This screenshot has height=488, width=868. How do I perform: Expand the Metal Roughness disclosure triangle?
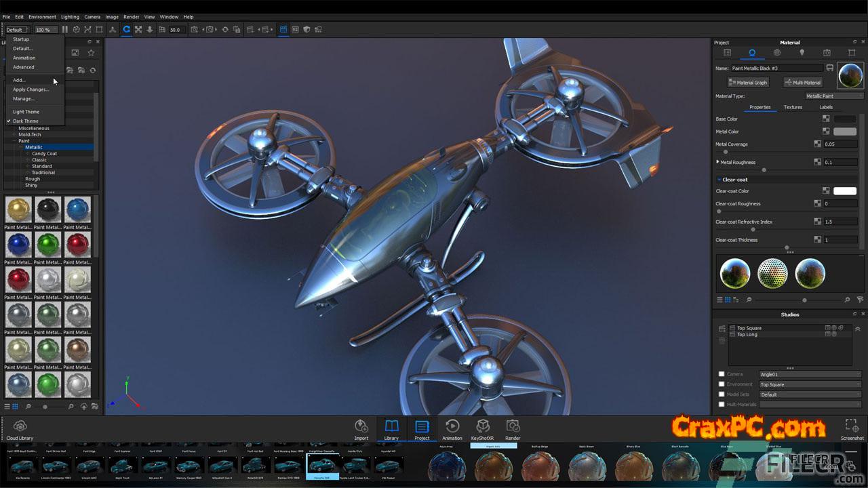pyautogui.click(x=718, y=162)
